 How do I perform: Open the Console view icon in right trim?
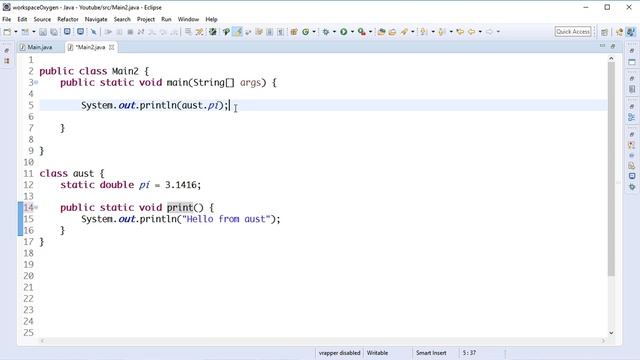(x=632, y=176)
